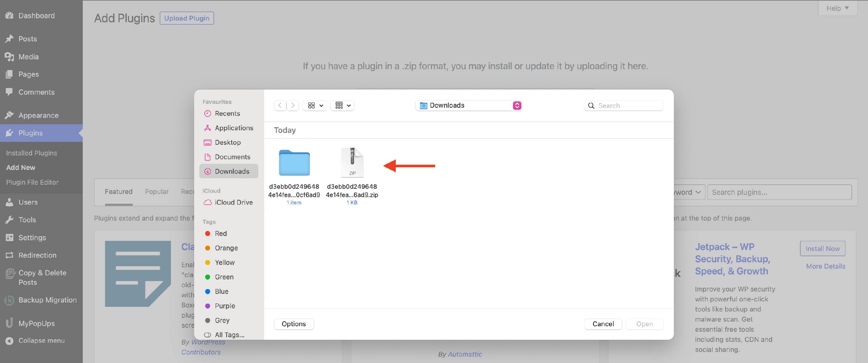This screenshot has height=363, width=868.
Task: Click the file dialog Search field
Action: pyautogui.click(x=627, y=105)
